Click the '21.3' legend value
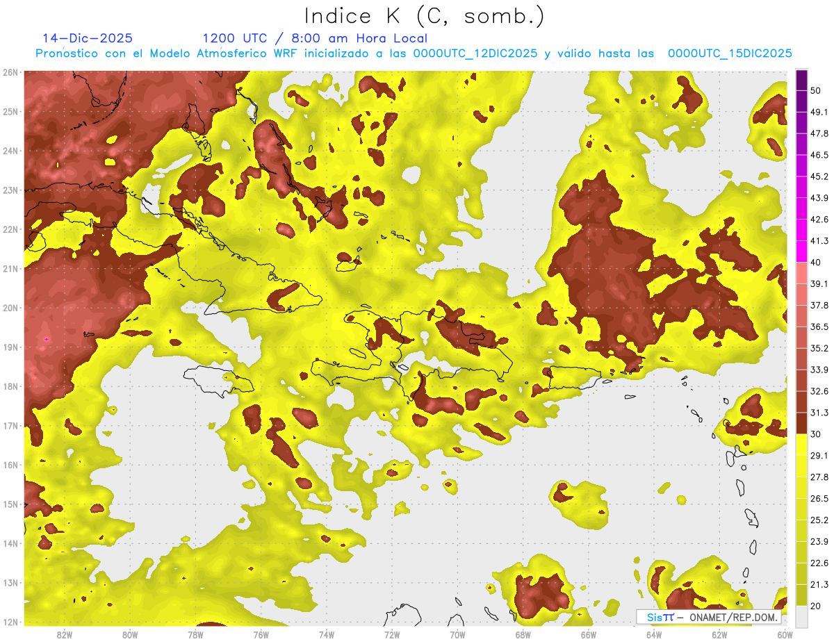834x644 pixels. [820, 584]
